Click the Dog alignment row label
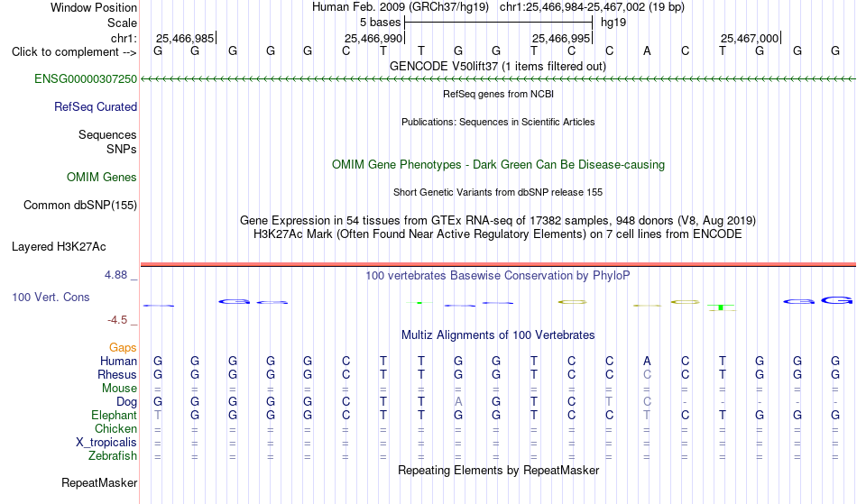 coord(126,402)
